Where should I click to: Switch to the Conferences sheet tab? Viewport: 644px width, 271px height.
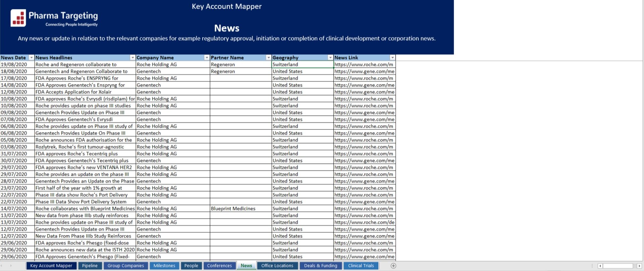click(x=219, y=266)
